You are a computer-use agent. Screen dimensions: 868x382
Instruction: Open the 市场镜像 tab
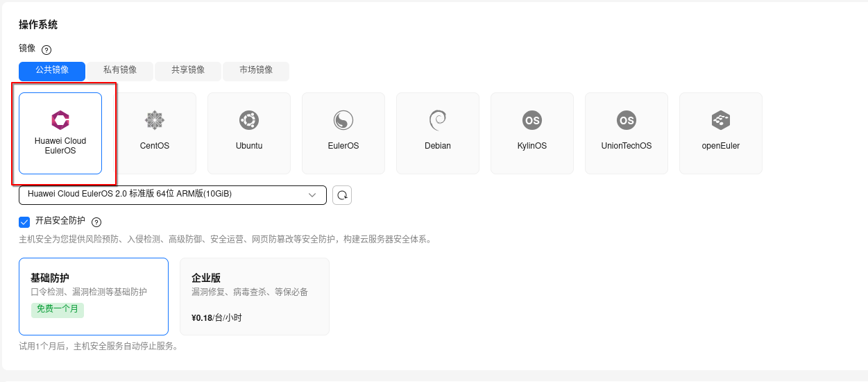256,71
